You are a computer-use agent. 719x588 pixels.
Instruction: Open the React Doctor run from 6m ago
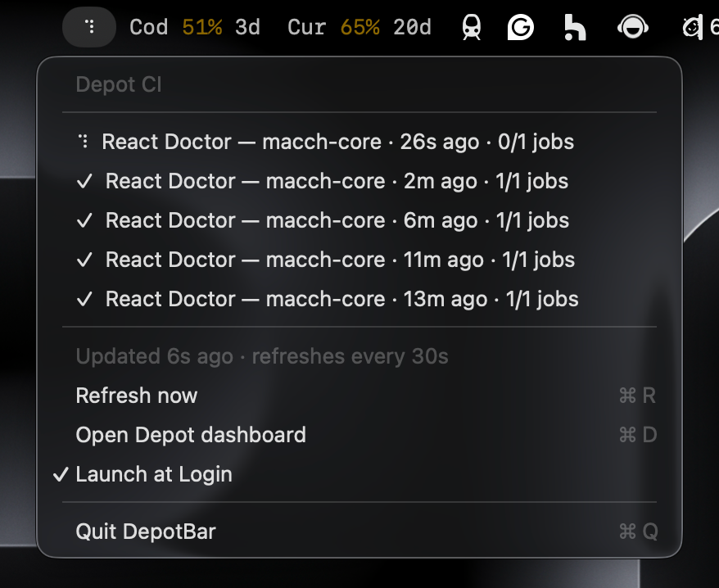tap(359, 220)
